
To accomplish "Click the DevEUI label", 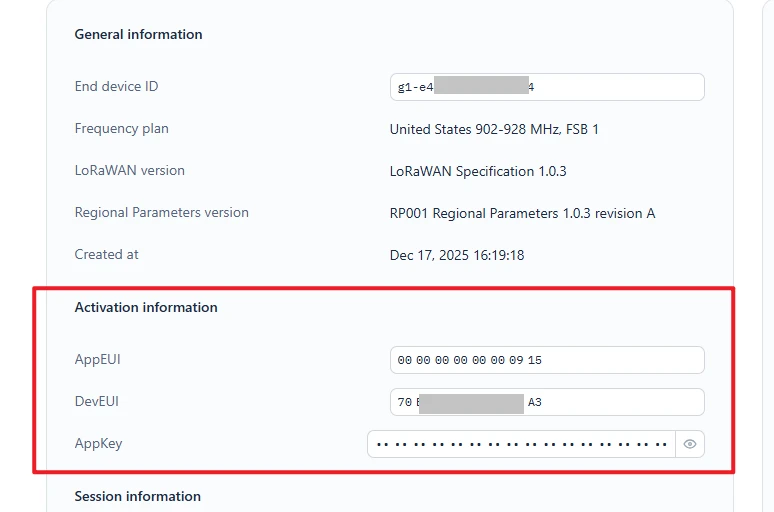I will click(97, 401).
